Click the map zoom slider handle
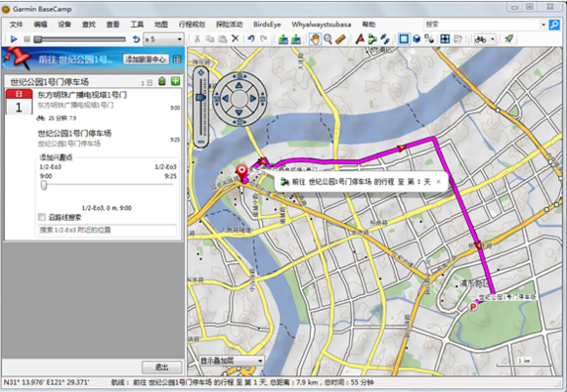Image resolution: width=567 pixels, height=392 pixels. click(200, 97)
